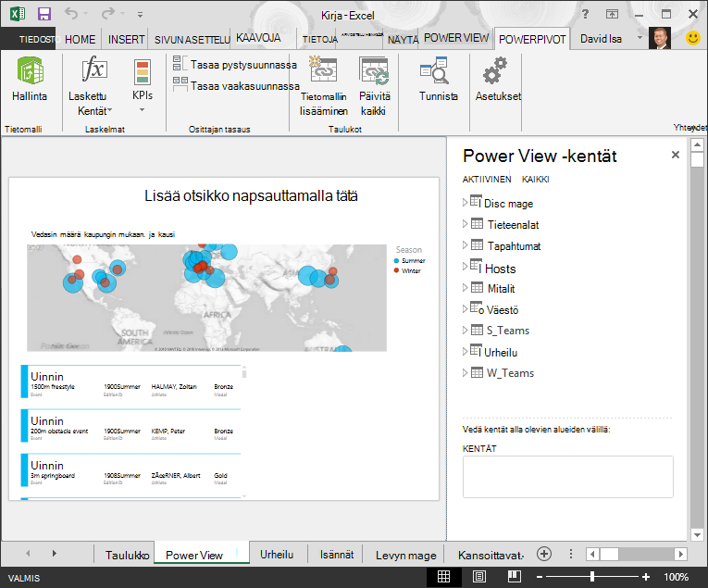Open the TIEDOSTO file tab
The image size is (708, 588).
pos(37,39)
